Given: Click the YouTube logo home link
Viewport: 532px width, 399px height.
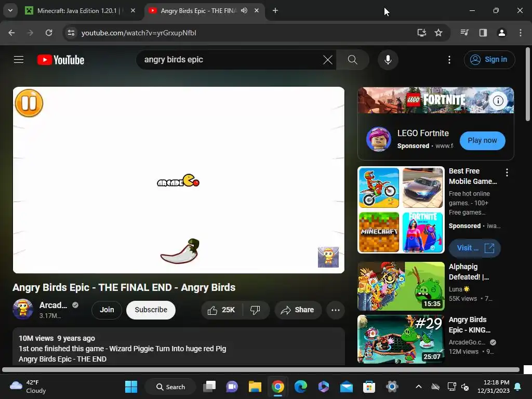Looking at the screenshot, I should [x=61, y=60].
